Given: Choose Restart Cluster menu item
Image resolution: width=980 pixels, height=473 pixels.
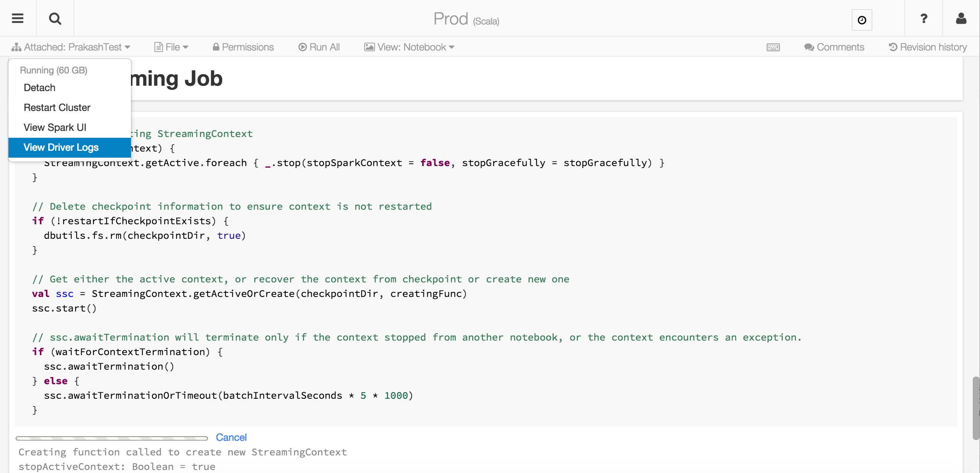Looking at the screenshot, I should click(57, 108).
